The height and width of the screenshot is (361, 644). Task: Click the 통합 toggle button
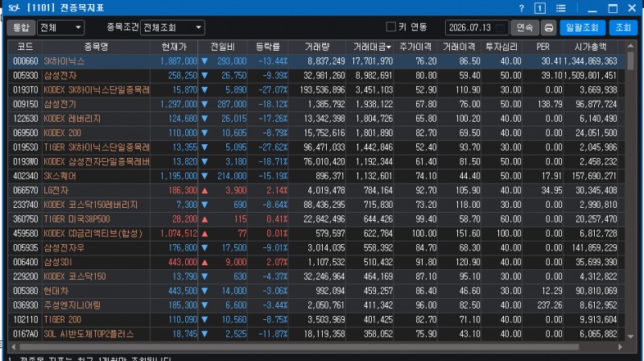click(21, 27)
